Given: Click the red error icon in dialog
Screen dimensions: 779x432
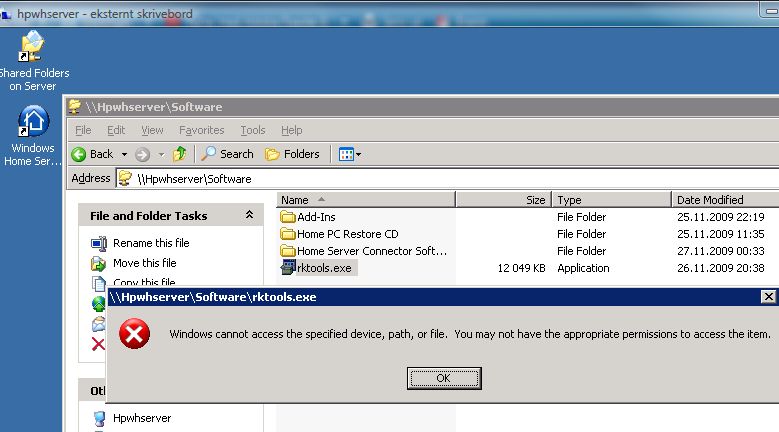Looking at the screenshot, I should (134, 334).
